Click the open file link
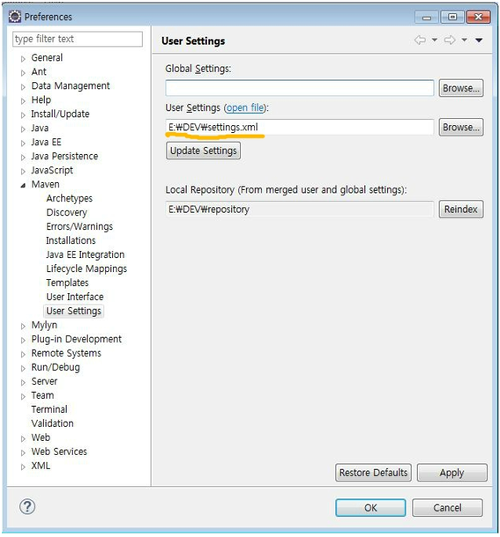The image size is (500, 537). tap(245, 108)
